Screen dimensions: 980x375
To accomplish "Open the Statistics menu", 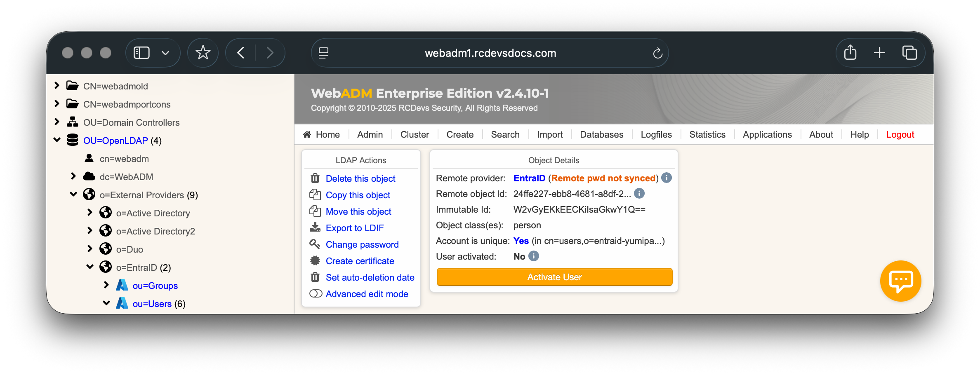I will [707, 135].
